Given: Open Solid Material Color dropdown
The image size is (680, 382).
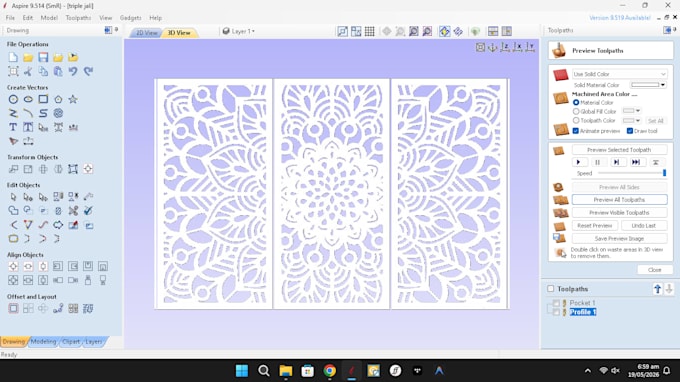Looking at the screenshot, I should pos(648,85).
